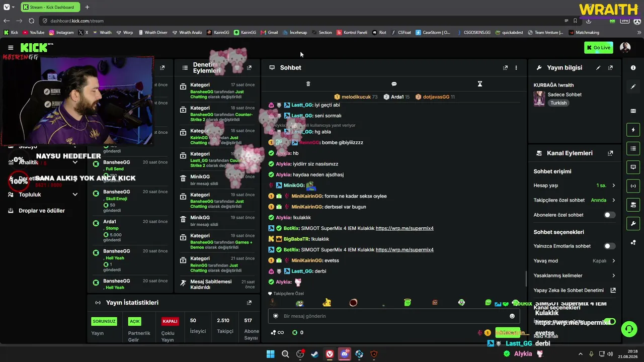Screen dimensions: 644x362
Task: Switch to Stream - Kick Dashboard tab
Action: pyautogui.click(x=50, y=7)
